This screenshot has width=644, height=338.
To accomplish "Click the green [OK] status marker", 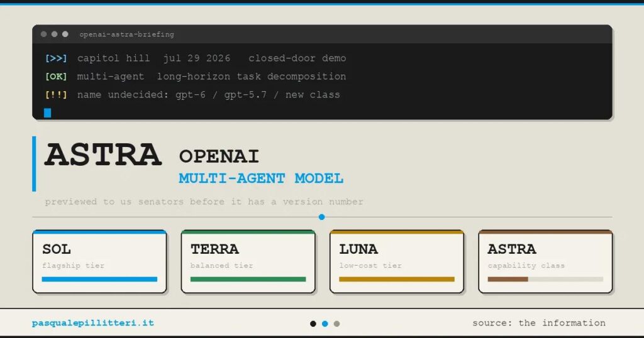I will point(56,76).
